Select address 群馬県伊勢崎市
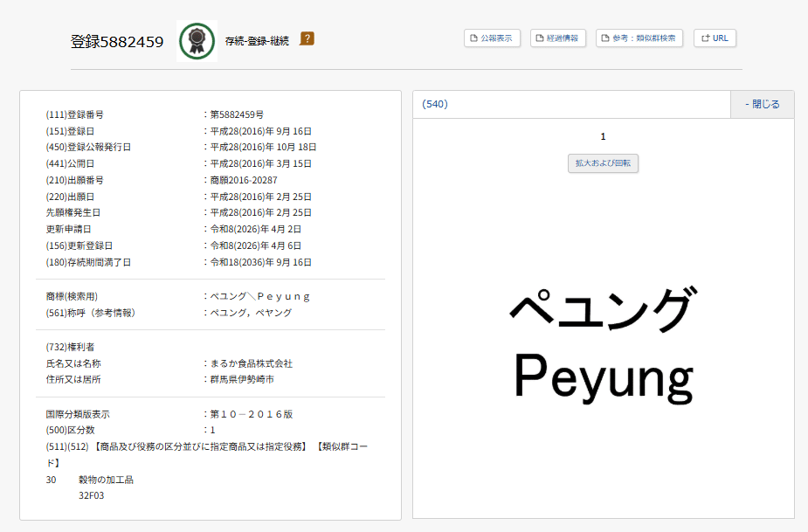 pos(242,379)
